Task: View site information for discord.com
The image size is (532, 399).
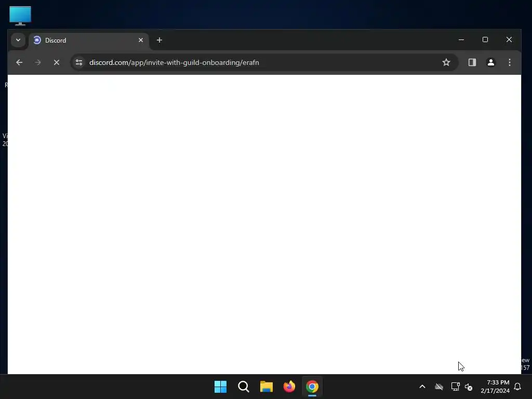Action: click(79, 62)
